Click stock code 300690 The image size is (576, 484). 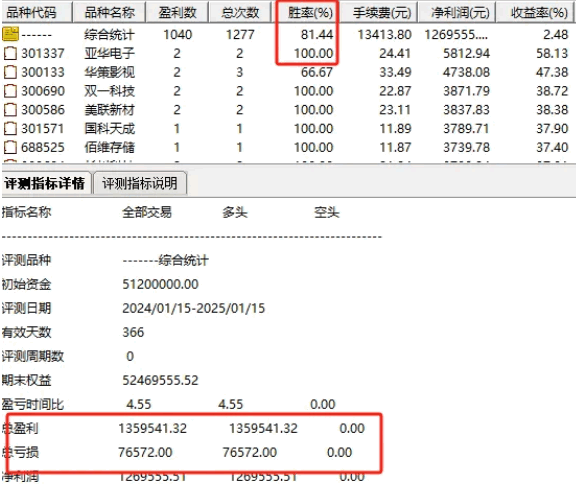[43, 91]
